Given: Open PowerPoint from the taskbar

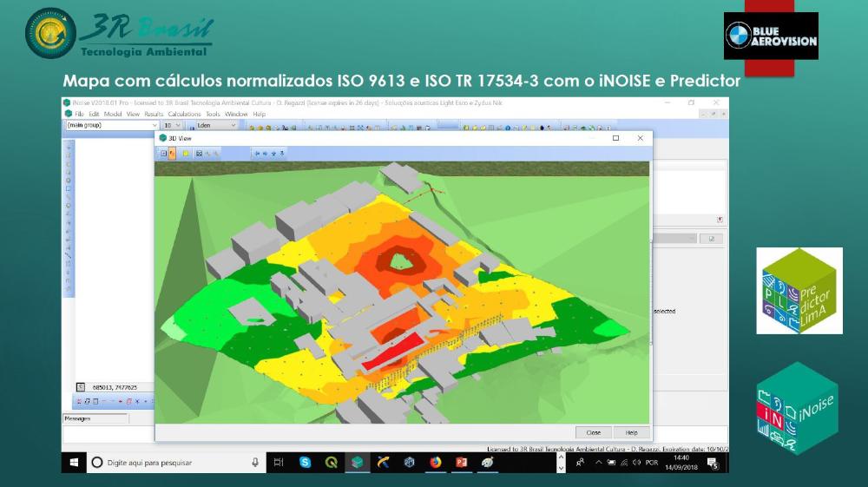Looking at the screenshot, I should click(461, 463).
